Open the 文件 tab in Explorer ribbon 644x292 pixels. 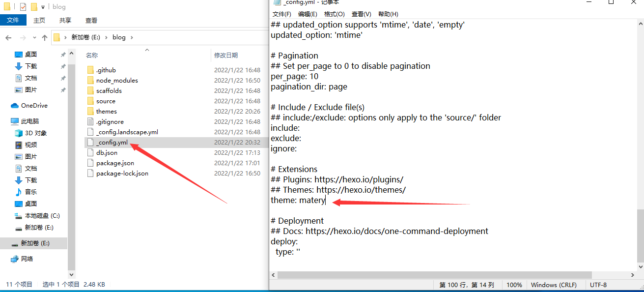[13, 20]
